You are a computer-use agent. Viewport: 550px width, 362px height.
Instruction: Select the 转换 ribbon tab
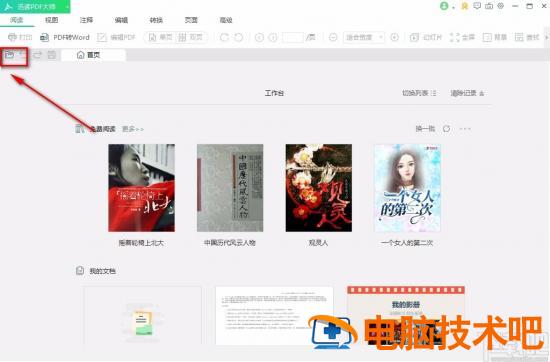coord(156,20)
